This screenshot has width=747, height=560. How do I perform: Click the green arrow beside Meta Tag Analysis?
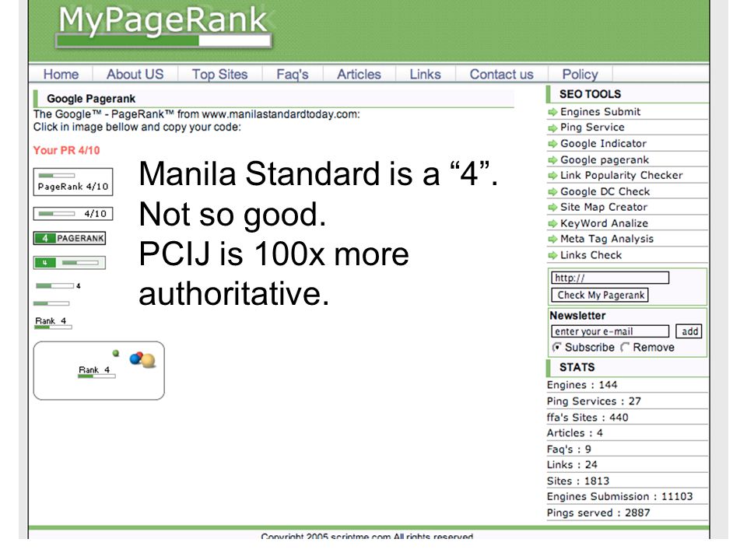552,240
